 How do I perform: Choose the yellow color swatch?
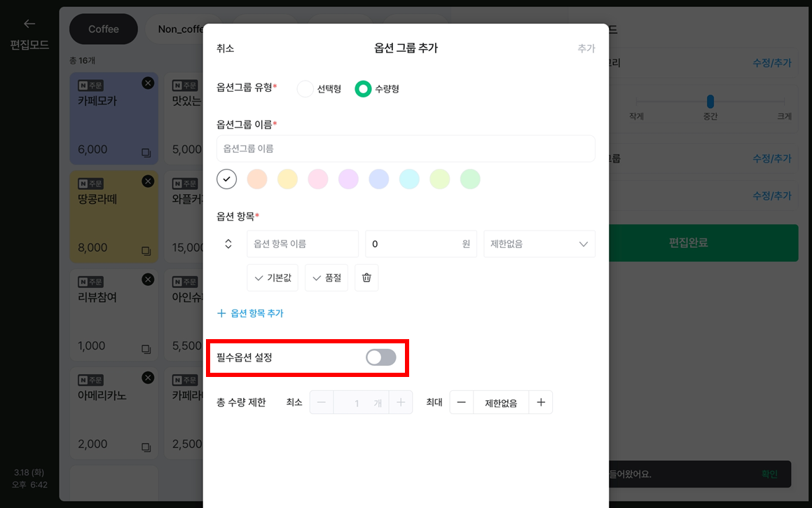click(x=287, y=179)
